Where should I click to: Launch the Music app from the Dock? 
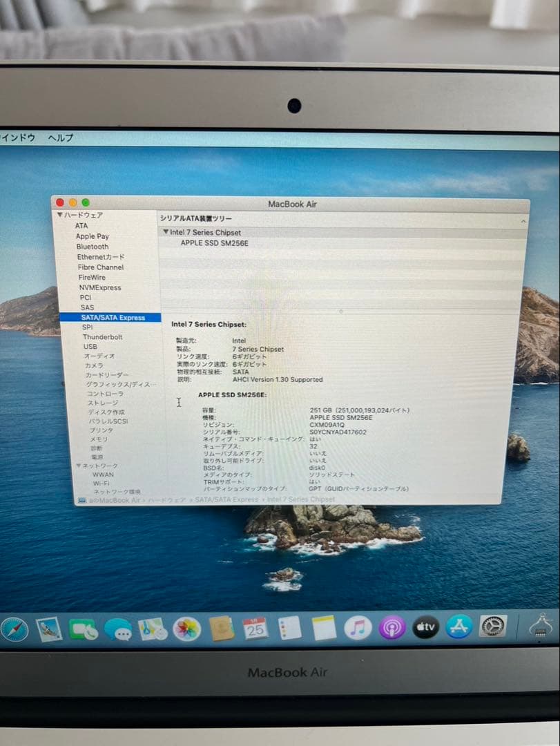(x=358, y=629)
